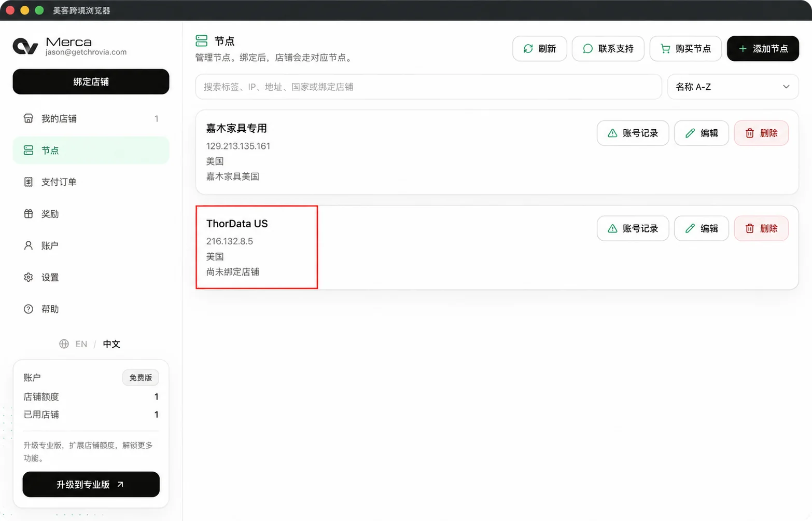The image size is (812, 521).
Task: Click email jason@getchrovia.com
Action: [x=86, y=52]
